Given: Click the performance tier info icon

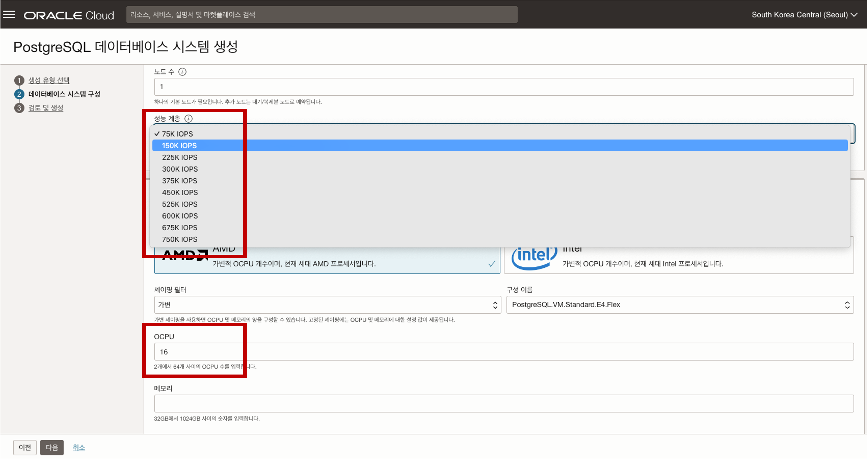Looking at the screenshot, I should coord(189,119).
